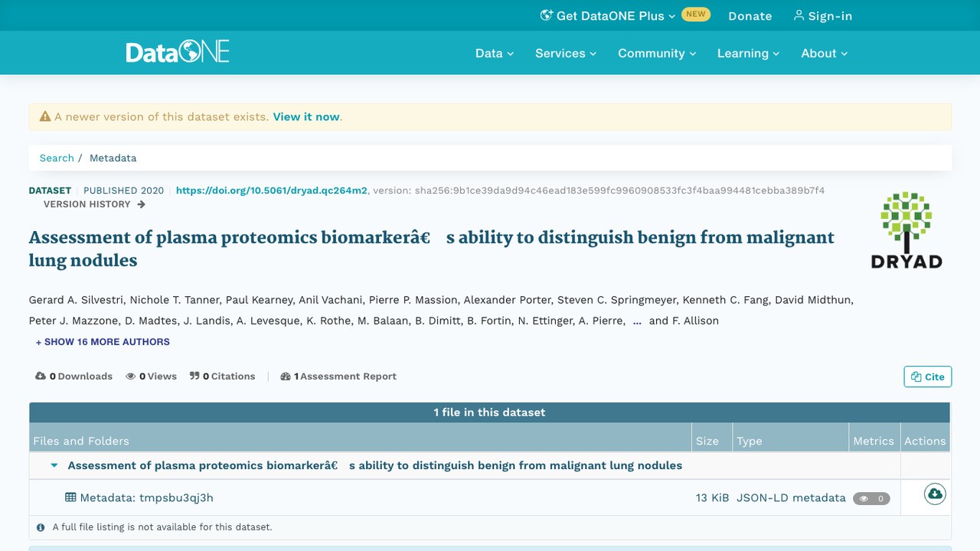Image resolution: width=980 pixels, height=551 pixels.
Task: Click the metadata table icon beside tmpsbu3qj3h
Action: (70, 497)
